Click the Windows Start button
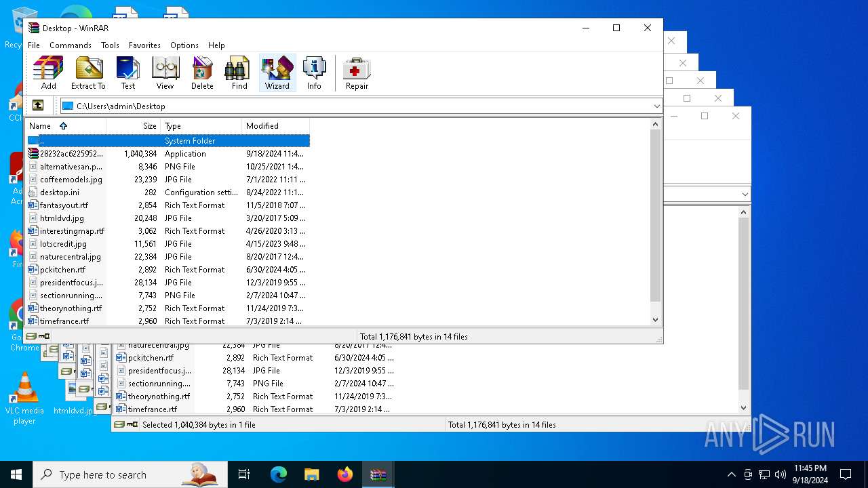The image size is (868, 488). pos(16,474)
